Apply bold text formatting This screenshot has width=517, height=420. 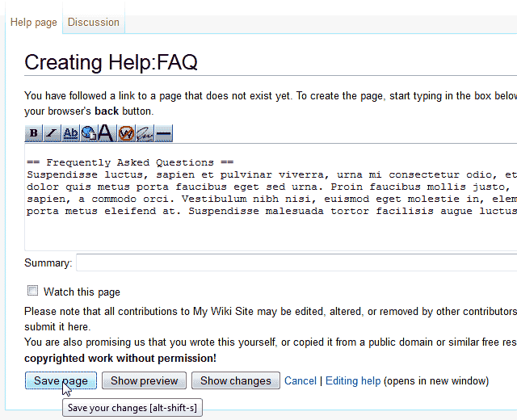[34, 133]
